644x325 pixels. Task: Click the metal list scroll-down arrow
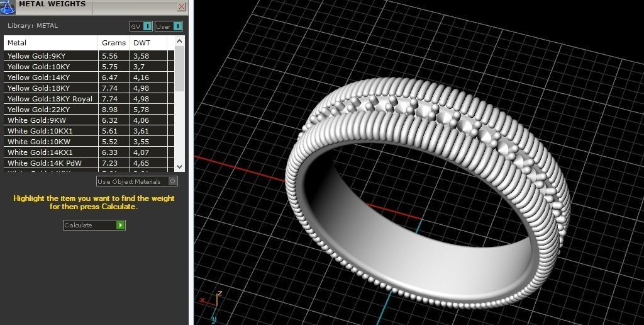coord(179,167)
